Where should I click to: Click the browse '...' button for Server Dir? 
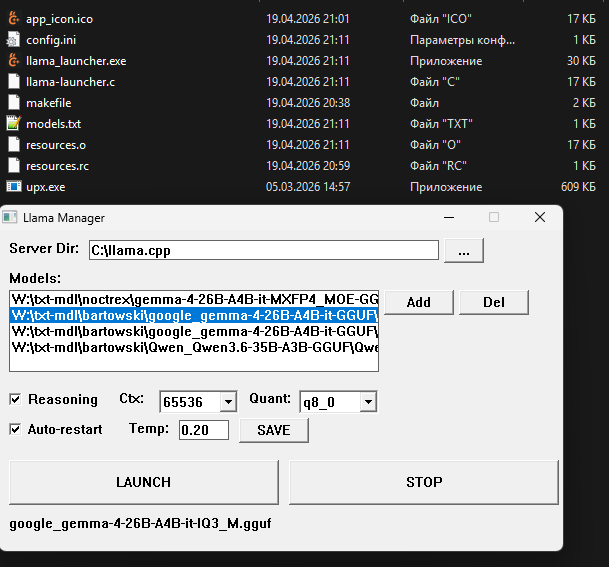(464, 250)
